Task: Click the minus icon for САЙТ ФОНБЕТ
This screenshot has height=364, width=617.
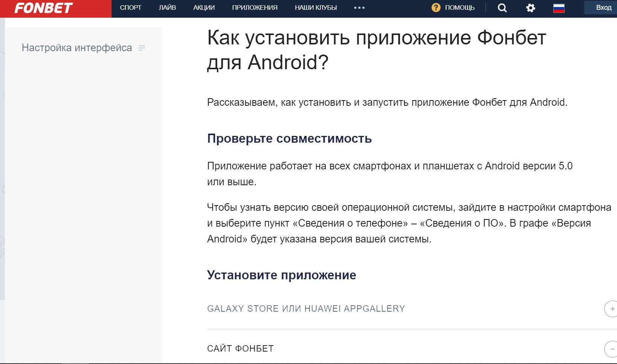Action: tap(611, 349)
